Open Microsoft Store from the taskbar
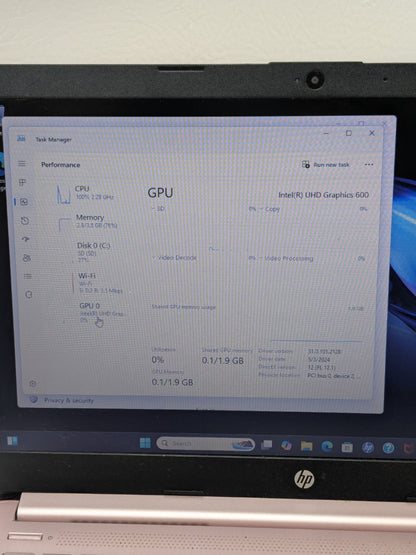416x555 pixels. [x=347, y=447]
